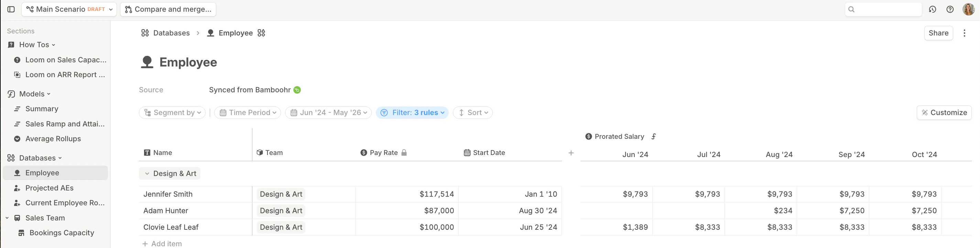The image size is (980, 248).
Task: Click the Prorated Salary formula icon
Action: [x=654, y=136]
